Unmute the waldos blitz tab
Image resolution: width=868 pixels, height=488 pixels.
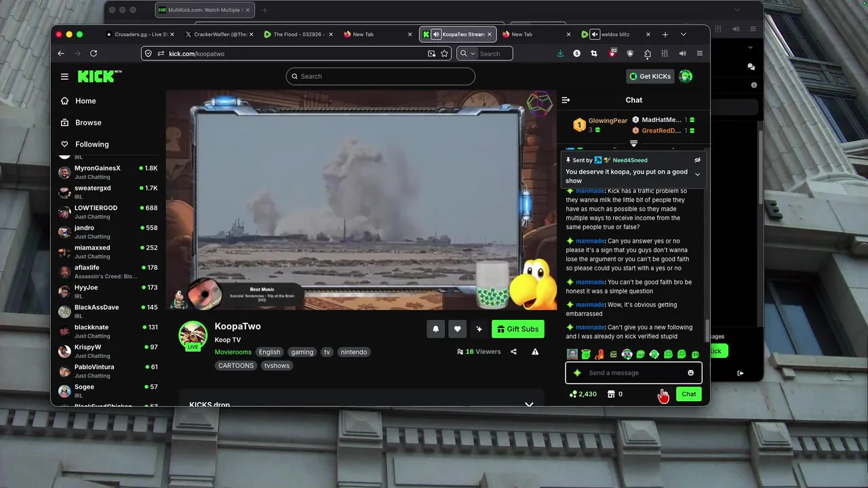click(595, 35)
